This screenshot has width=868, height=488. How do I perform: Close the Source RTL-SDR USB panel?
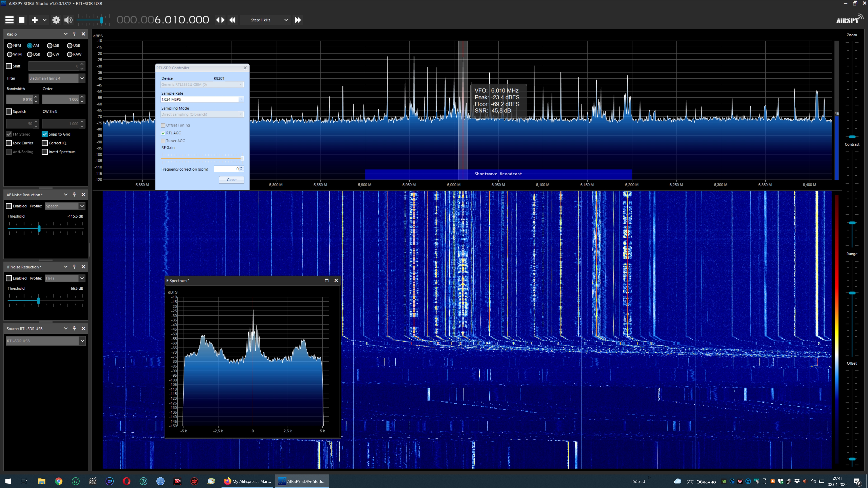(83, 328)
